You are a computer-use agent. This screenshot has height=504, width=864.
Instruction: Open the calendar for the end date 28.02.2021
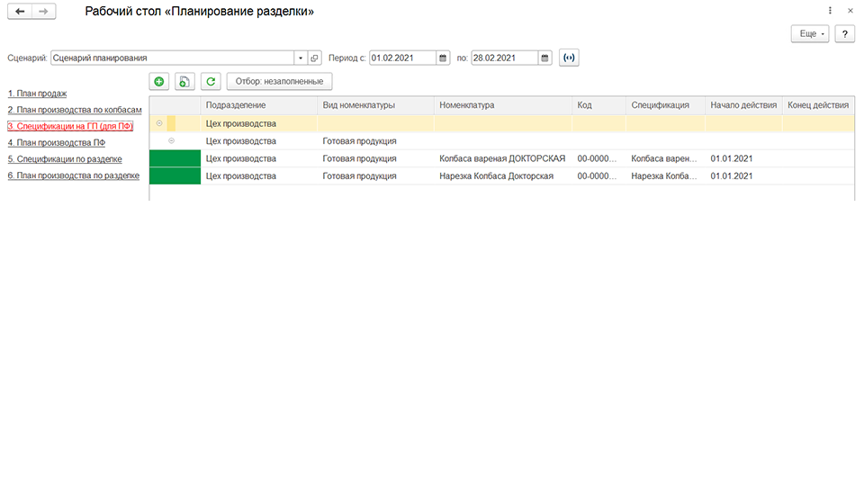544,58
